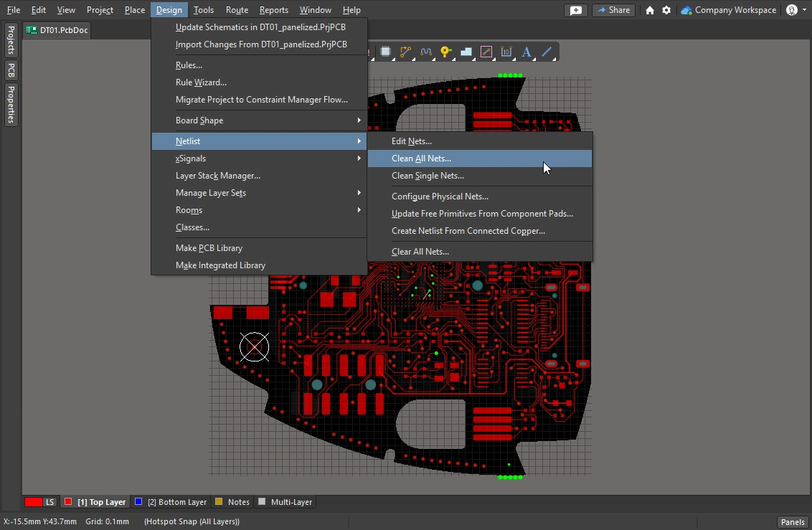Select the Place Component tool
The height and width of the screenshot is (530, 812).
point(386,51)
